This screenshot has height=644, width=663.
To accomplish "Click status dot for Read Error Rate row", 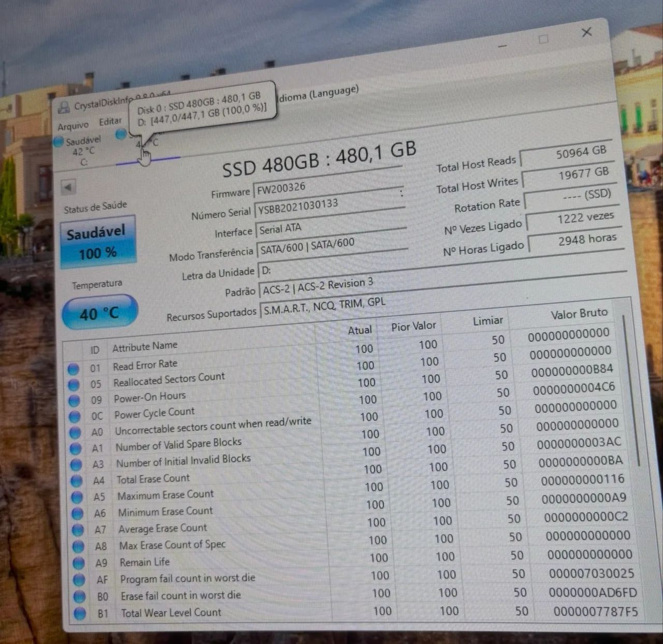I will click(x=73, y=369).
